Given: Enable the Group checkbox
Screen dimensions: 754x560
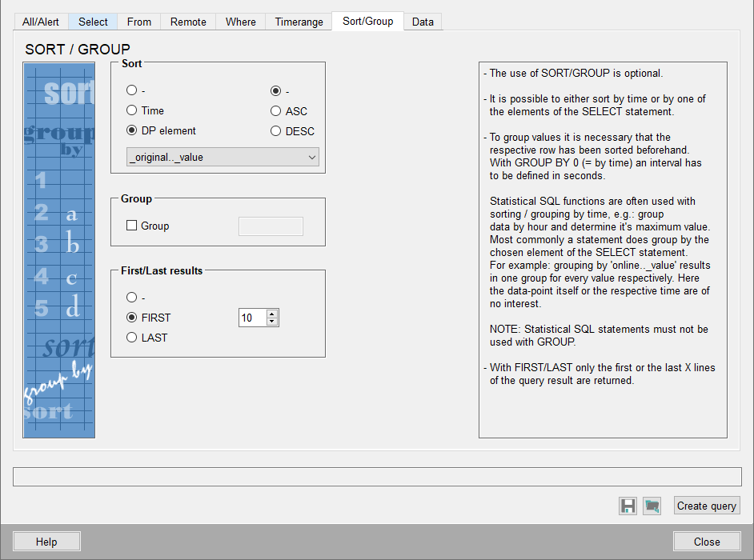Looking at the screenshot, I should pos(132,226).
